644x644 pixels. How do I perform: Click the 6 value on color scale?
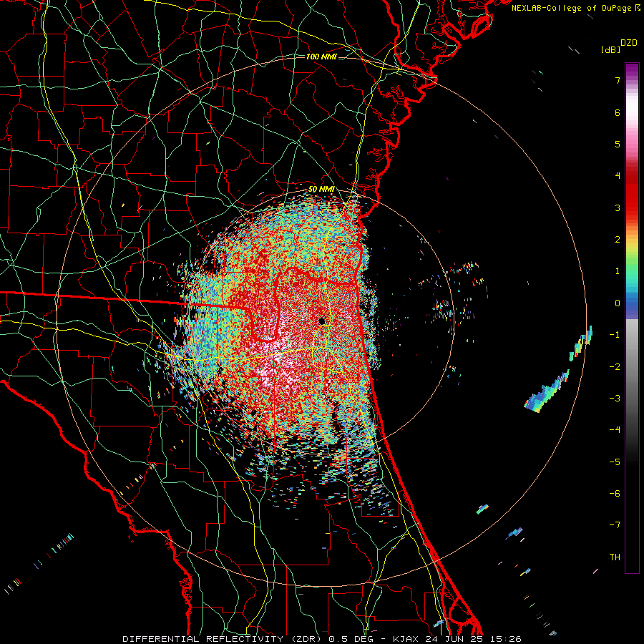(x=618, y=112)
